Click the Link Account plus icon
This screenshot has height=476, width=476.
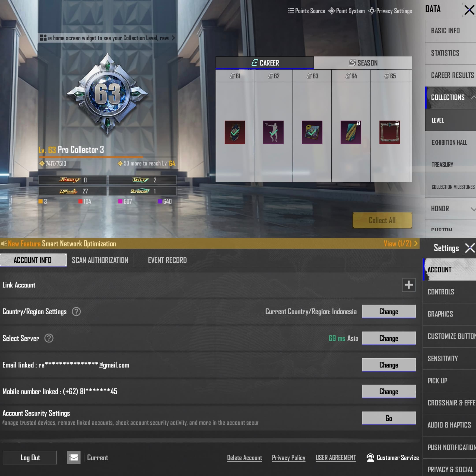(409, 285)
